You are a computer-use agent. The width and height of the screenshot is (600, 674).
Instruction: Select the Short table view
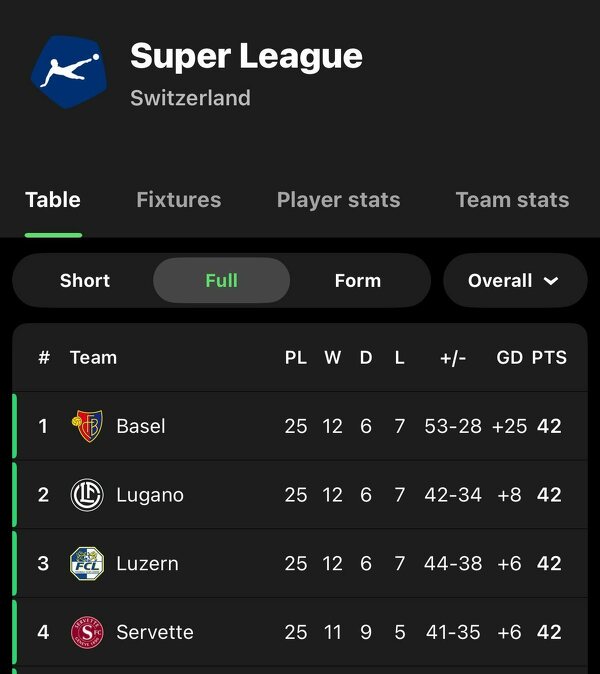(85, 281)
